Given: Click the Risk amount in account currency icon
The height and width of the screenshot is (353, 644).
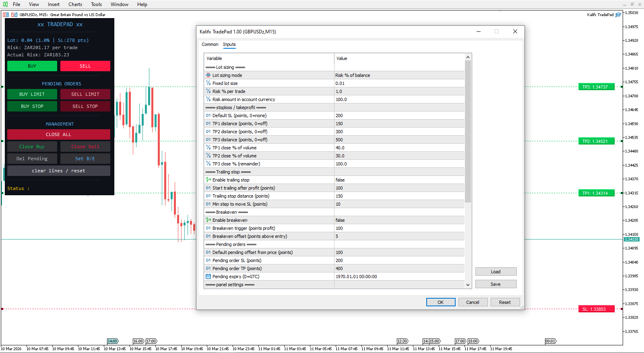Looking at the screenshot, I should click(x=208, y=99).
